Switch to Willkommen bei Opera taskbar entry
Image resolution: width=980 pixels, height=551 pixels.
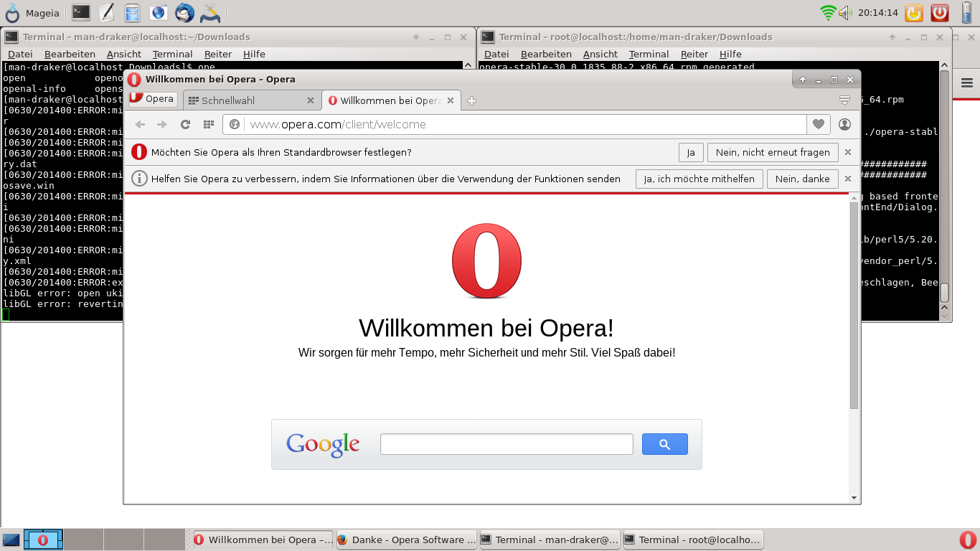[263, 540]
